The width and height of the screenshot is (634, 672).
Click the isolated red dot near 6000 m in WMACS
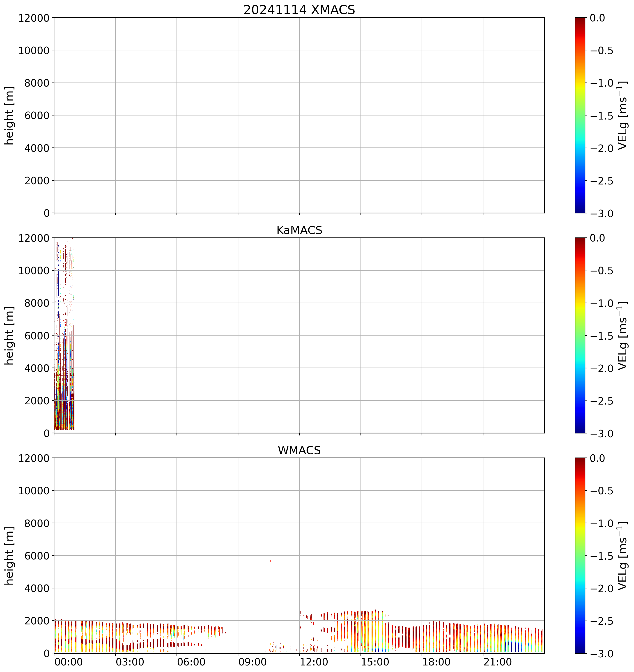tap(270, 560)
